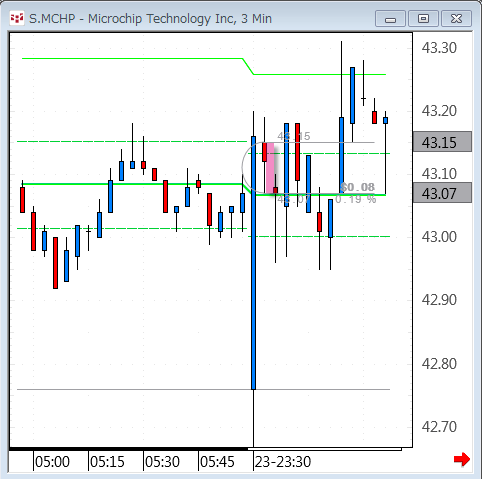Click the red arrow scroll-to-latest icon
This screenshot has height=479, width=482.
click(x=462, y=460)
